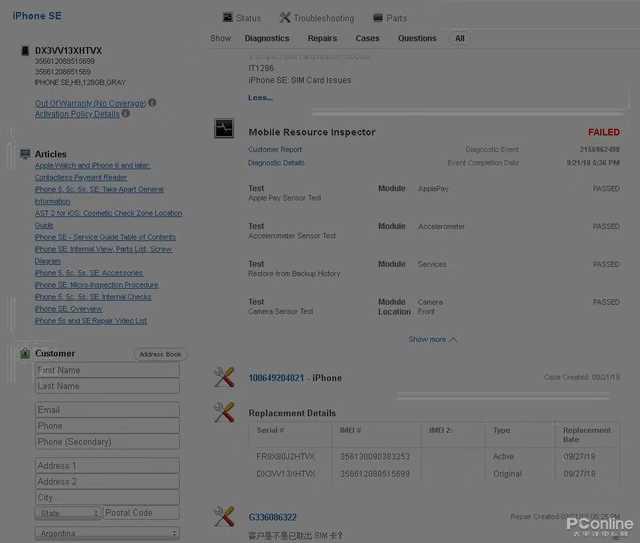Click repair tools icon for G336086322
The height and width of the screenshot is (543, 640).
[x=224, y=516]
